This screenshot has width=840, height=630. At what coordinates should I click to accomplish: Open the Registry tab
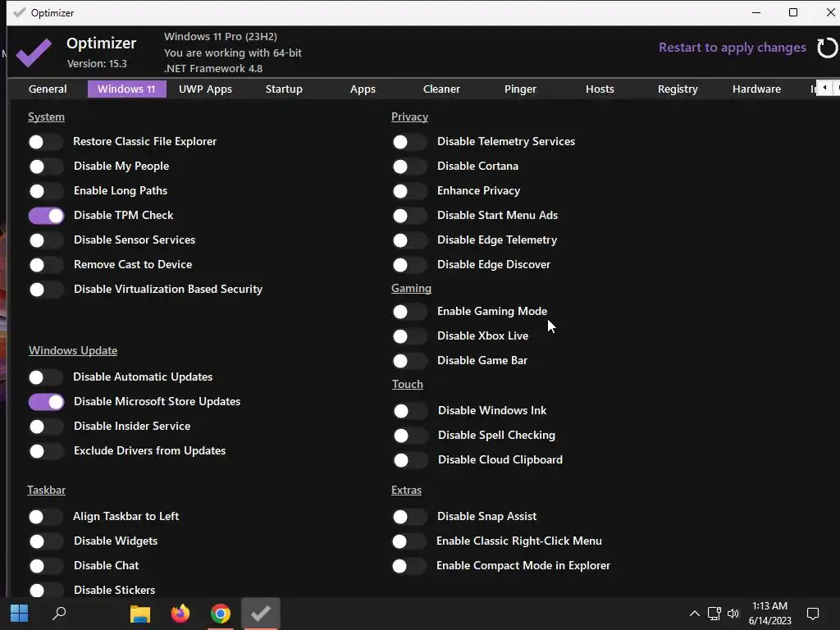pos(678,89)
